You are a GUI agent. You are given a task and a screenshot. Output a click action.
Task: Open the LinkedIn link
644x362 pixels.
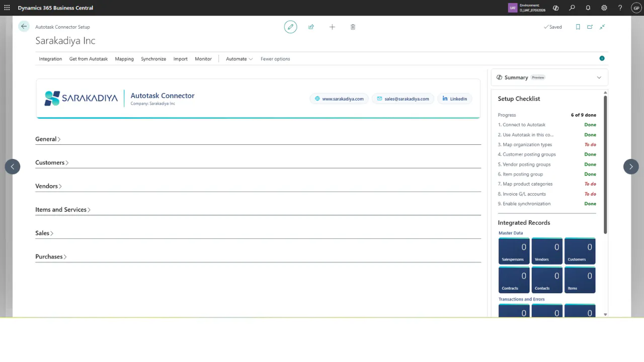tap(455, 99)
